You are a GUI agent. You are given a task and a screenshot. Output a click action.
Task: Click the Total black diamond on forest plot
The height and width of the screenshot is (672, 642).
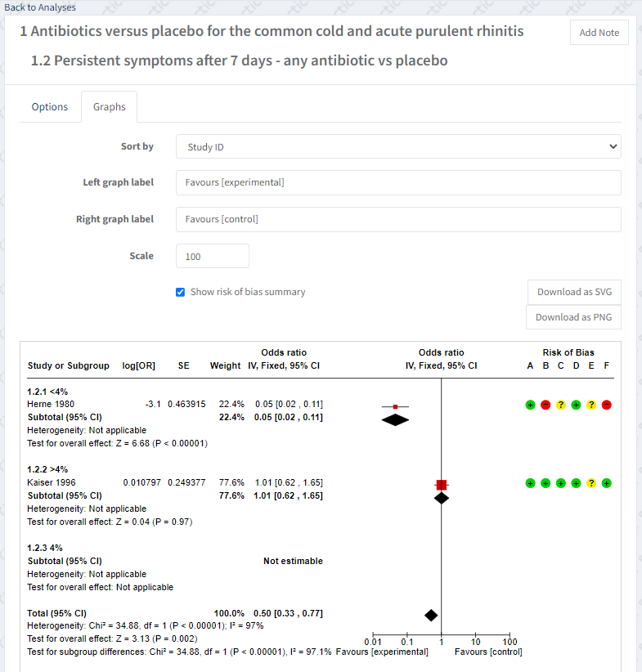pos(431,615)
